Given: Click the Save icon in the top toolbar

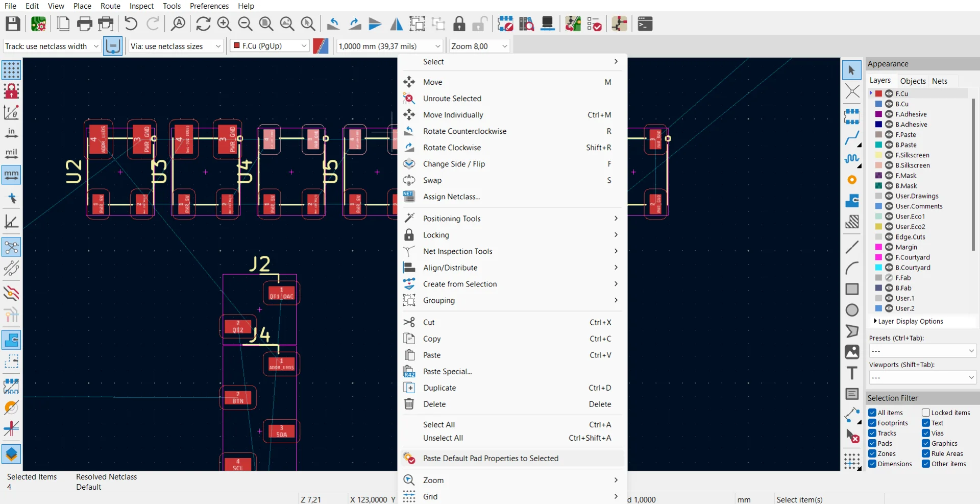Looking at the screenshot, I should pyautogui.click(x=13, y=24).
